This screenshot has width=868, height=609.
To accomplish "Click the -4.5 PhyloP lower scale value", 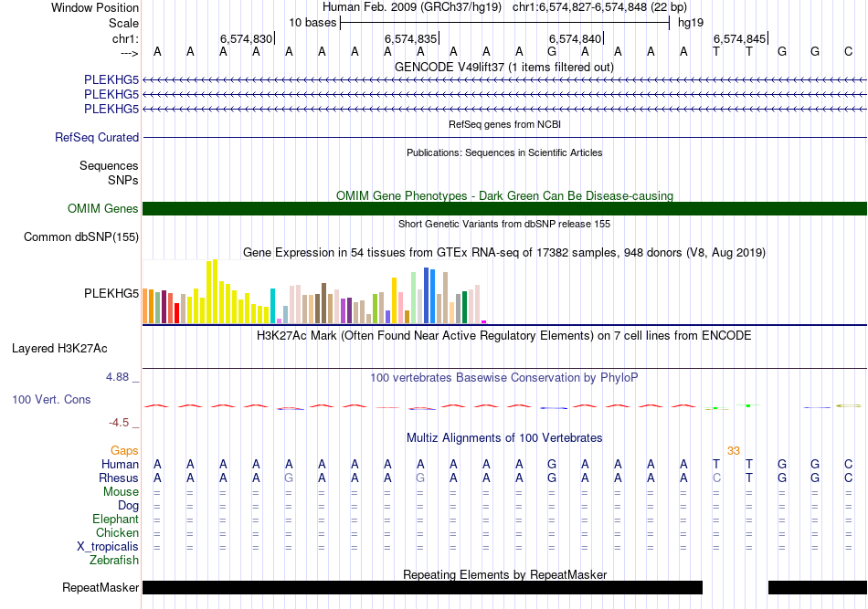I will [x=119, y=423].
